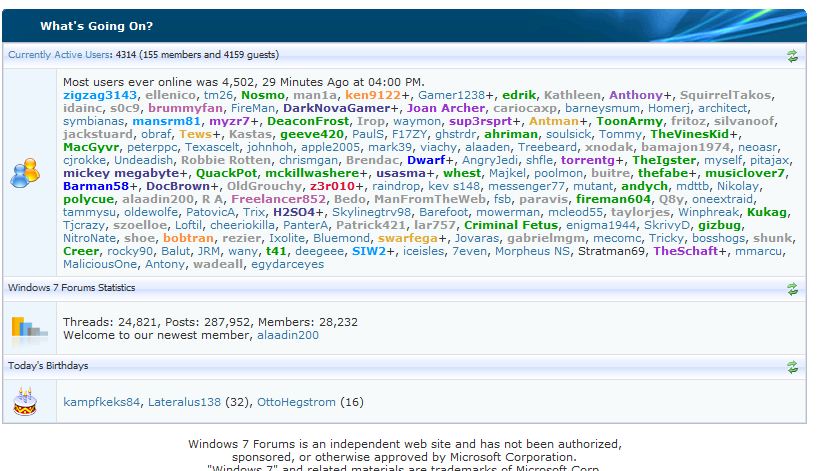Open Dwarf's profile link

click(x=426, y=160)
